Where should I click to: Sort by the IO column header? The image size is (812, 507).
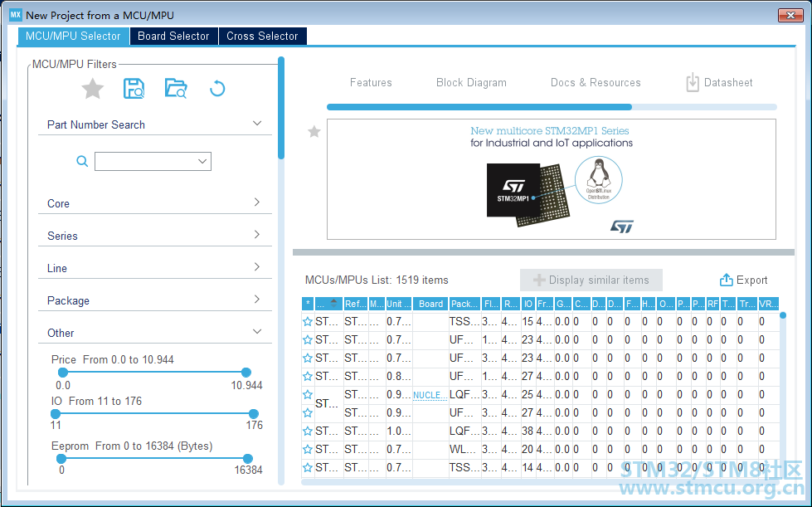(528, 304)
